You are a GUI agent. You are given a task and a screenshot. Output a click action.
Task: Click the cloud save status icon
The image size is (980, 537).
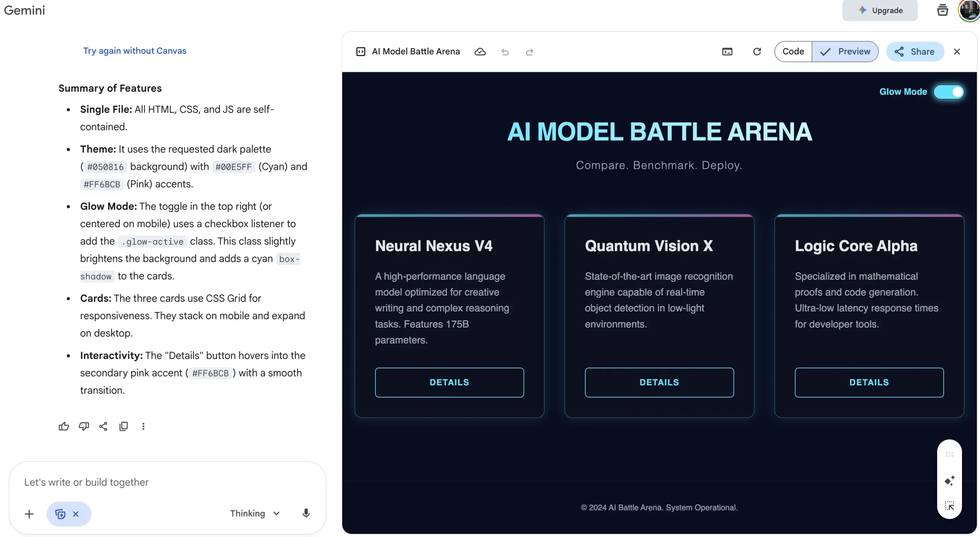point(480,52)
